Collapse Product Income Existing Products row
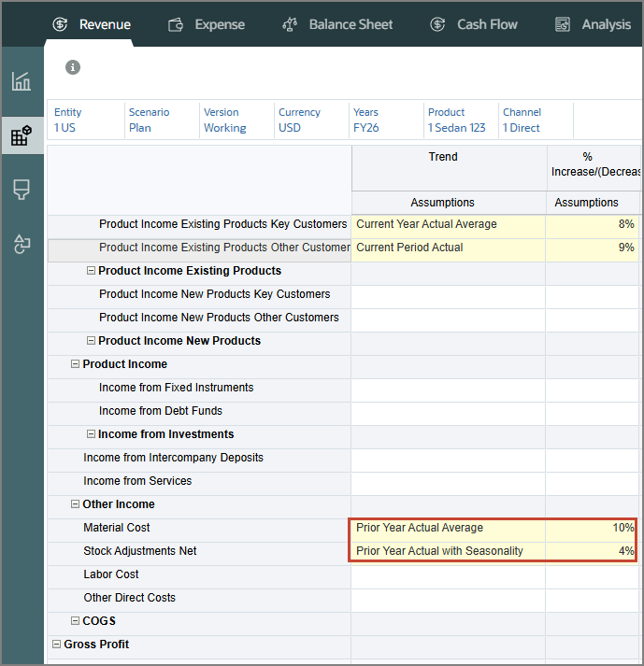 pyautogui.click(x=91, y=271)
